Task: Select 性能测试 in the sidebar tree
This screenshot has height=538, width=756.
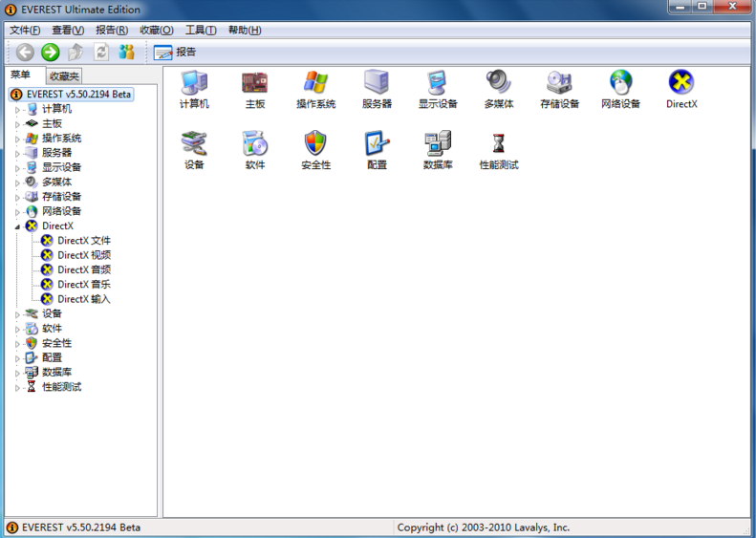Action: pyautogui.click(x=61, y=387)
